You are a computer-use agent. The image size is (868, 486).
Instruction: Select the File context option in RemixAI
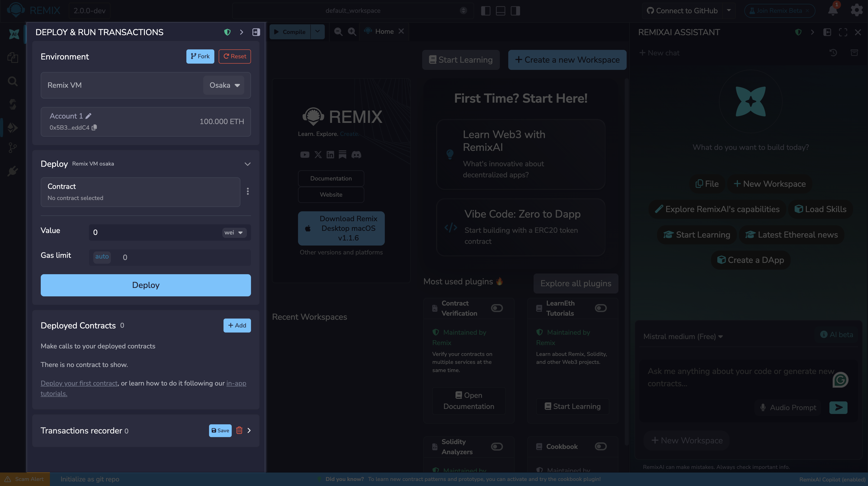[707, 184]
